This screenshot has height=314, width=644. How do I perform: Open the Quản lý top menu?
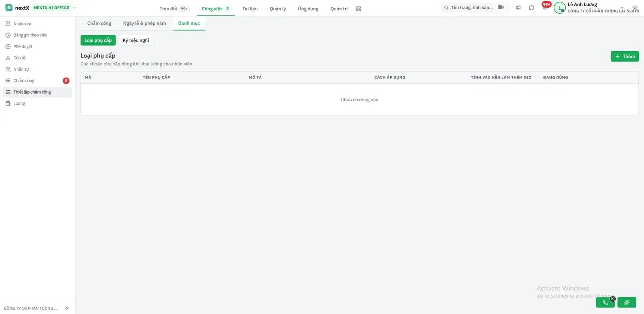pyautogui.click(x=278, y=9)
